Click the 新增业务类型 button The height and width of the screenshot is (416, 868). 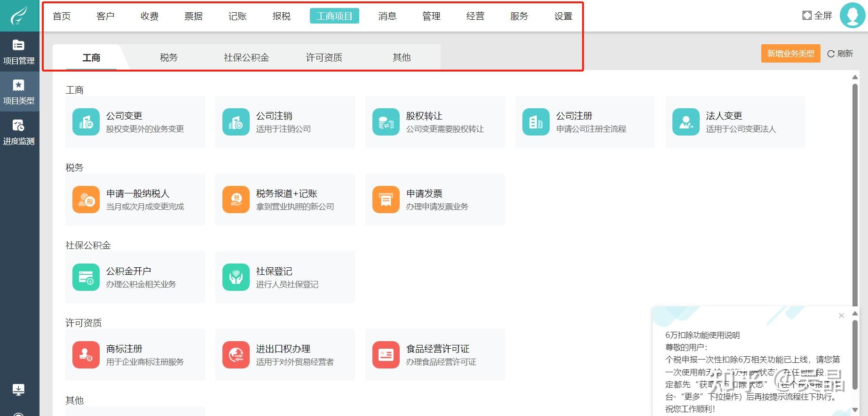[x=790, y=54]
